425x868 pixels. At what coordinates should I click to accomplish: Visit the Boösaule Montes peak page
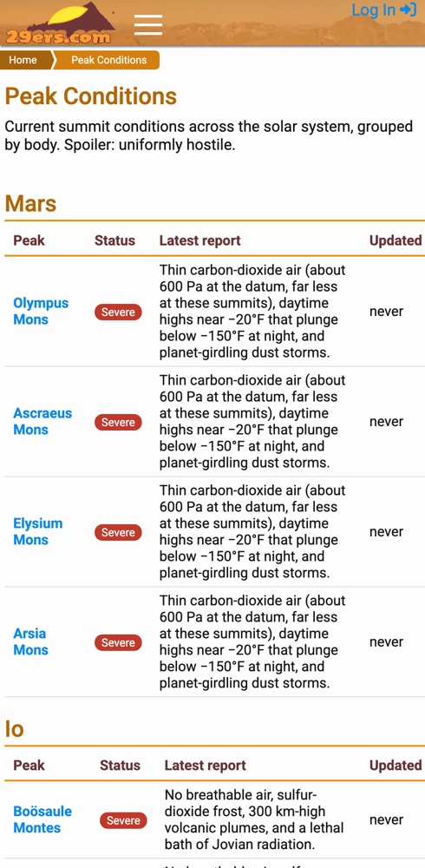[42, 819]
